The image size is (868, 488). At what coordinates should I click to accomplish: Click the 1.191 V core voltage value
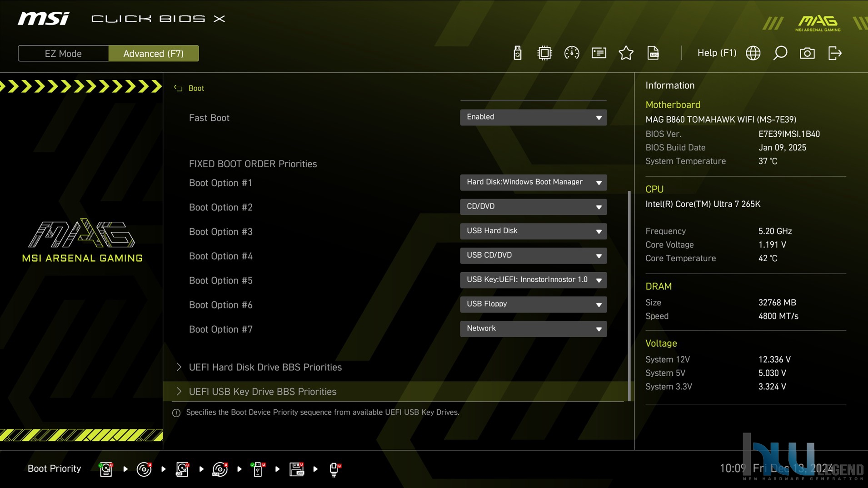click(x=772, y=245)
